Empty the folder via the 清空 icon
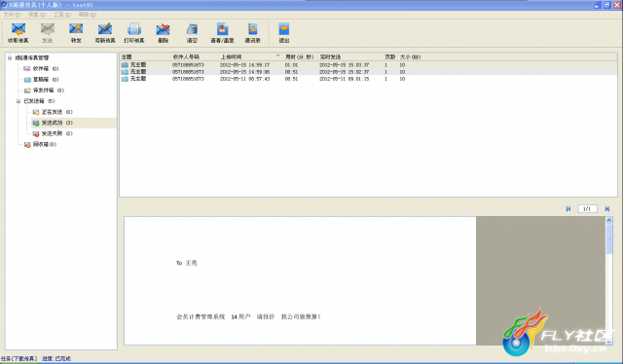 pyautogui.click(x=192, y=33)
